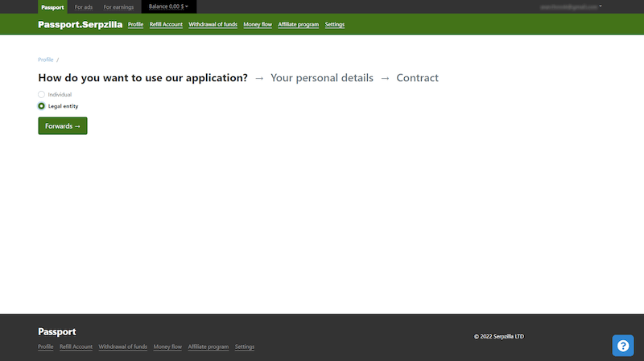Click the Profile breadcrumb link
Image resolution: width=644 pixels, height=361 pixels.
click(x=46, y=60)
